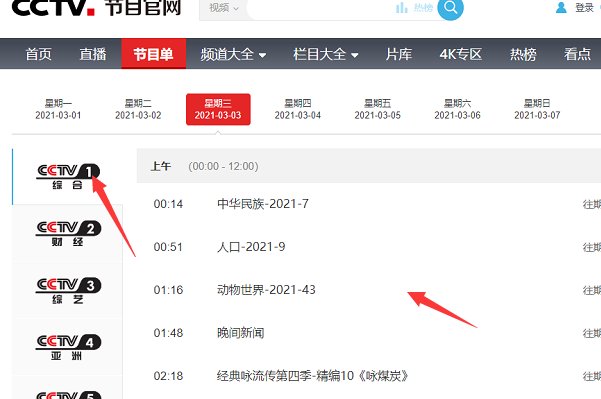Click the 01:48 time entry
Viewport: 601px width, 399px height.
coord(168,333)
